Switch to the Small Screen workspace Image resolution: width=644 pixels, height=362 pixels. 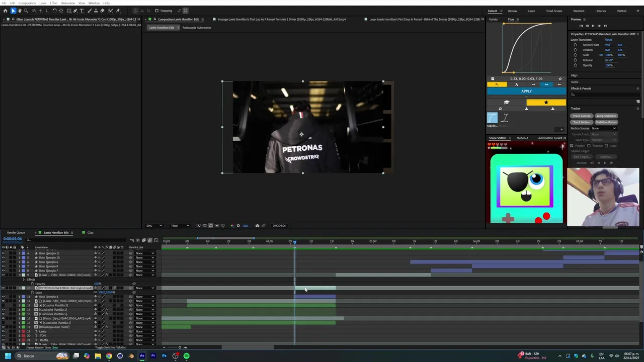coord(554,11)
